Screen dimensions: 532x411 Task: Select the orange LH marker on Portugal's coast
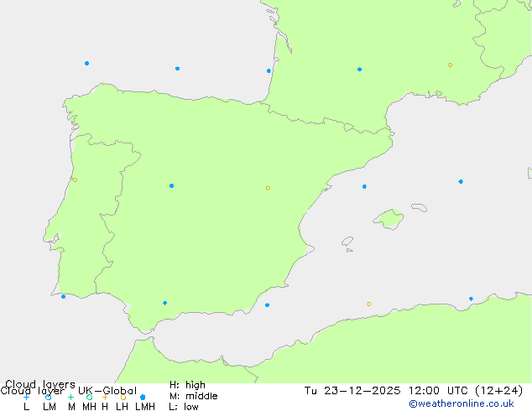pyautogui.click(x=75, y=180)
